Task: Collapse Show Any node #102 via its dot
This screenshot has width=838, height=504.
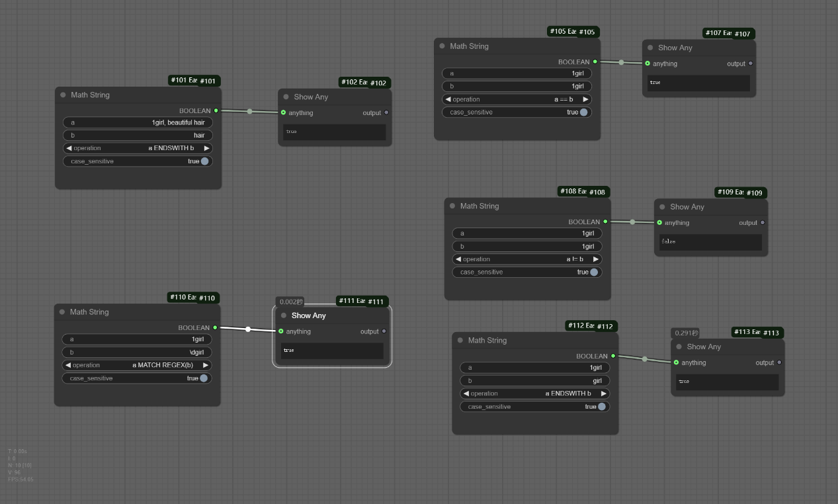Action: (286, 97)
